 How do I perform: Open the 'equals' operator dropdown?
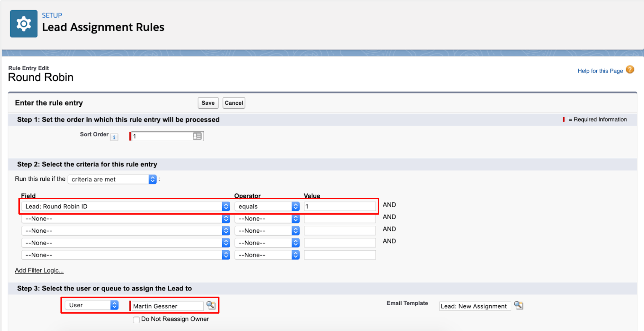click(267, 206)
